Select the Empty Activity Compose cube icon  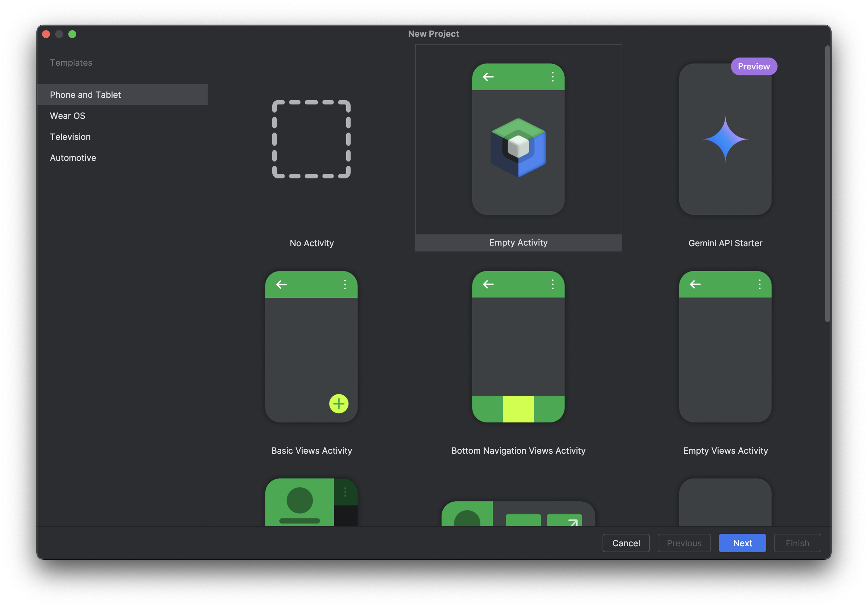coord(518,147)
